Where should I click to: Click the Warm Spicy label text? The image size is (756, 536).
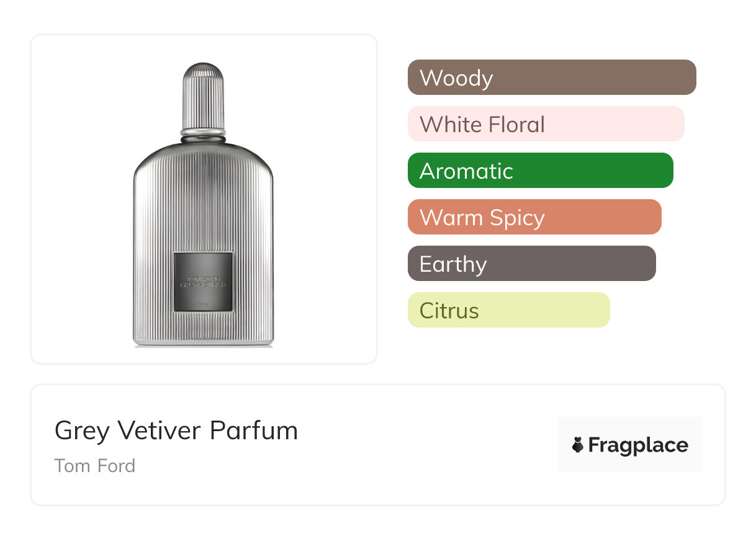482,218
